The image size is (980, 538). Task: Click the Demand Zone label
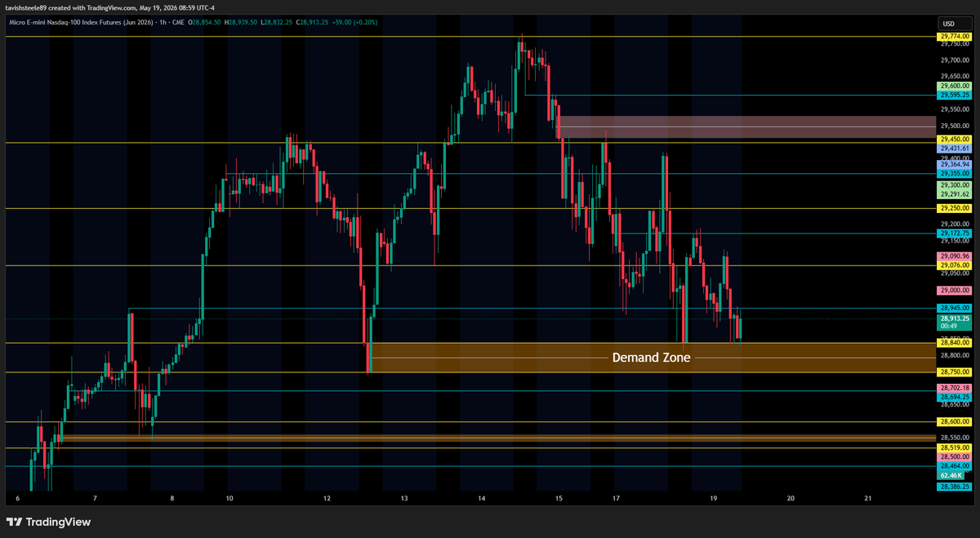pos(651,358)
